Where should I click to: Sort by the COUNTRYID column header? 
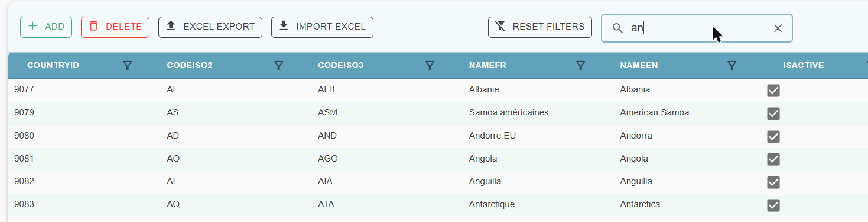(x=53, y=66)
